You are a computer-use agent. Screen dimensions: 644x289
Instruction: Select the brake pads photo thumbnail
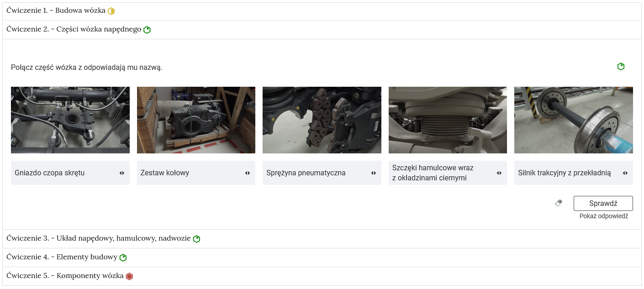point(322,120)
